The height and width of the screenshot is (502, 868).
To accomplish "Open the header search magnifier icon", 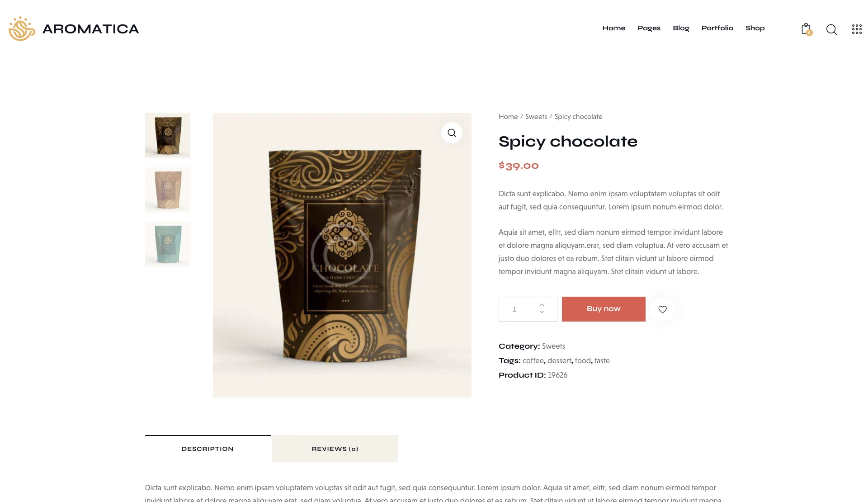I will (831, 29).
